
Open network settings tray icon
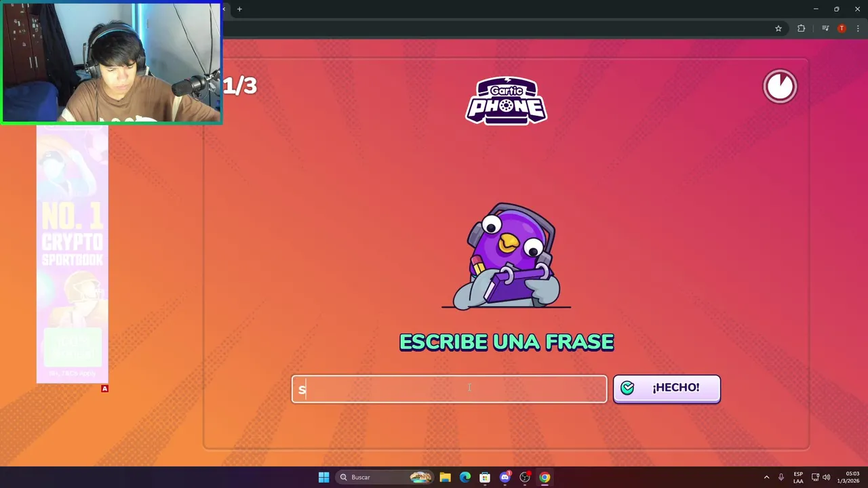(815, 477)
